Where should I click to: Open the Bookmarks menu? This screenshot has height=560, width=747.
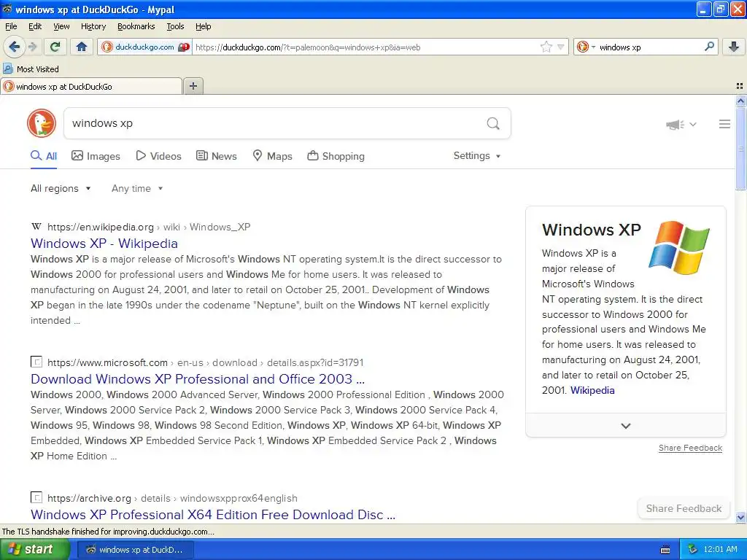pos(136,27)
